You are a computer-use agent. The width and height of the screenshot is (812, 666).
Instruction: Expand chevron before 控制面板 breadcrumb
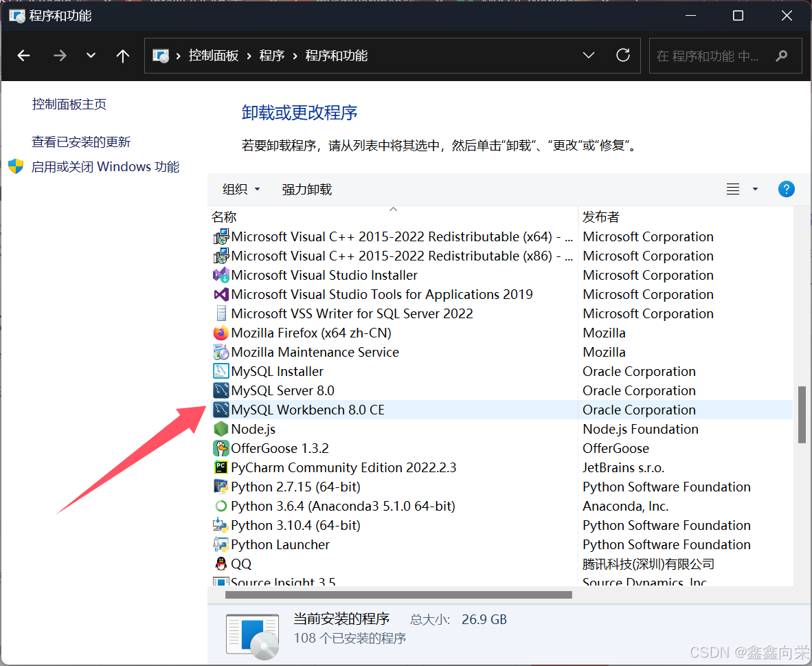pyautogui.click(x=178, y=56)
